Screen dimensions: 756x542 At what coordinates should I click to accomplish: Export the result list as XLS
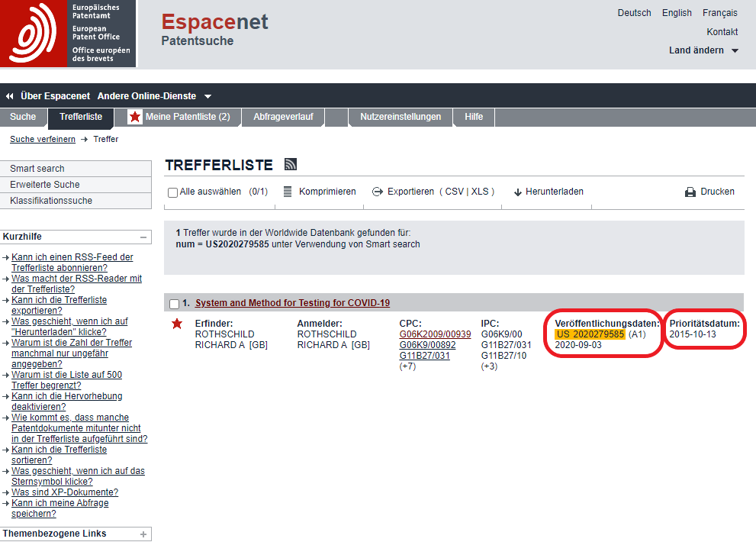coord(480,192)
